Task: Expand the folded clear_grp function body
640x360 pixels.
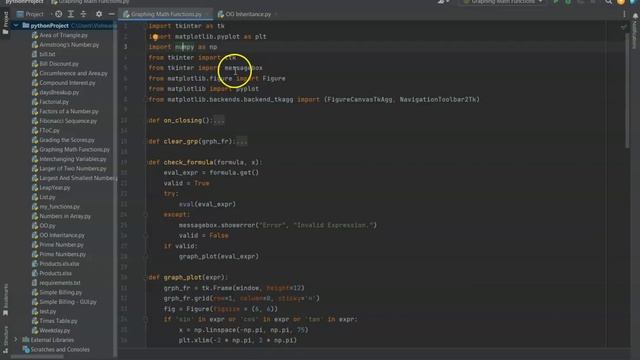Action: [241, 141]
